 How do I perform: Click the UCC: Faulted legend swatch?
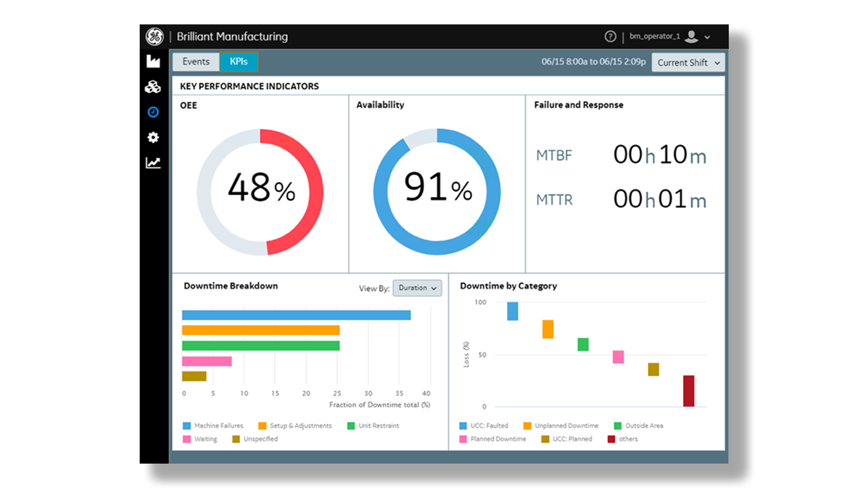(463, 426)
